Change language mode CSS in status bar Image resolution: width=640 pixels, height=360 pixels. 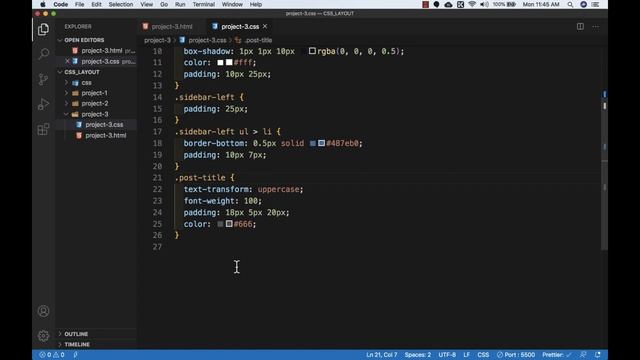pyautogui.click(x=483, y=355)
